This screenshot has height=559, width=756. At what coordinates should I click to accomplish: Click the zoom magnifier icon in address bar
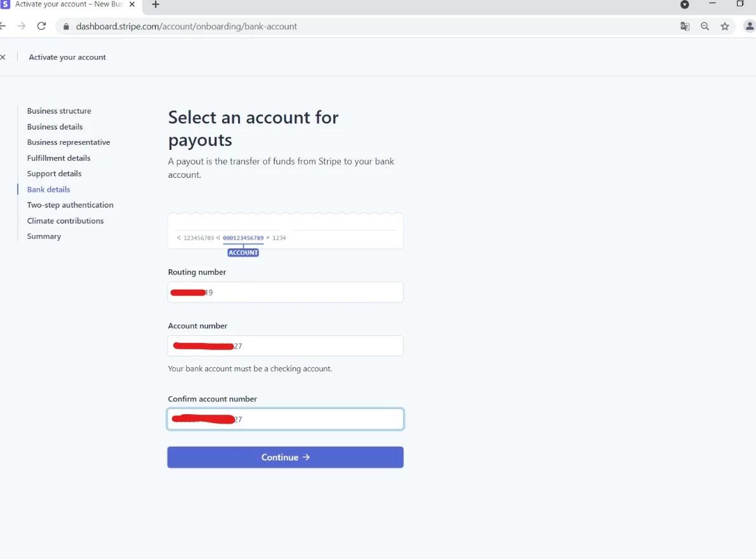[705, 27]
